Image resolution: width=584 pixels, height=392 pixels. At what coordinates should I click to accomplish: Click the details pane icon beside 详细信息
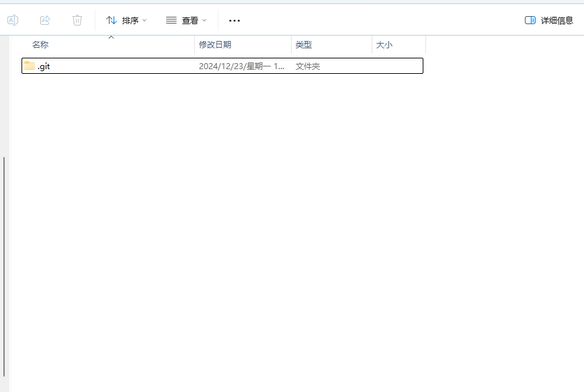[x=530, y=20]
